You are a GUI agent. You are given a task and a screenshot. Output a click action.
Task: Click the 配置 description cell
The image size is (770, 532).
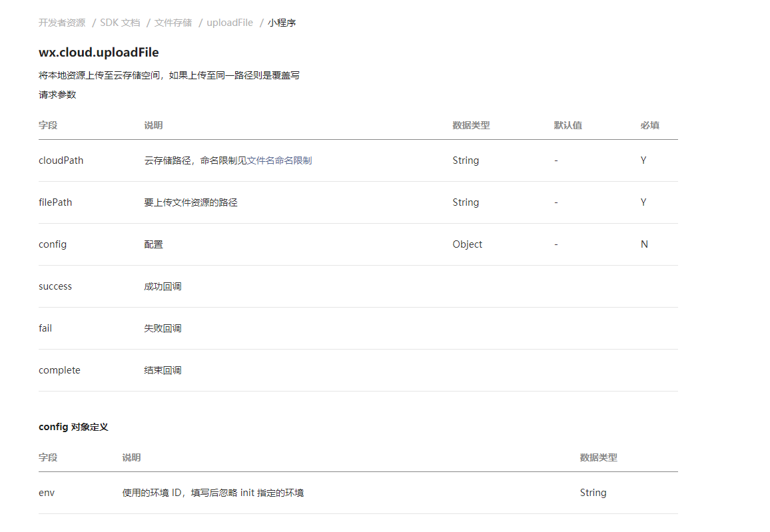[153, 244]
